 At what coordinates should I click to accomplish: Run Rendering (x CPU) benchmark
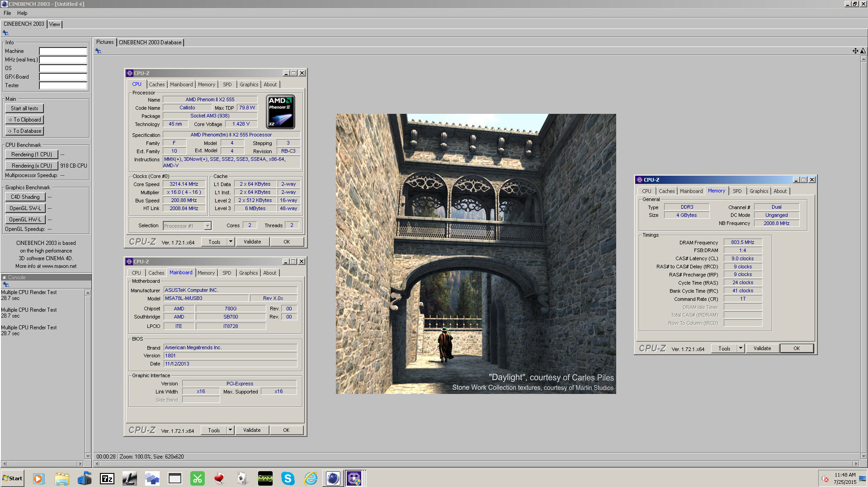32,166
